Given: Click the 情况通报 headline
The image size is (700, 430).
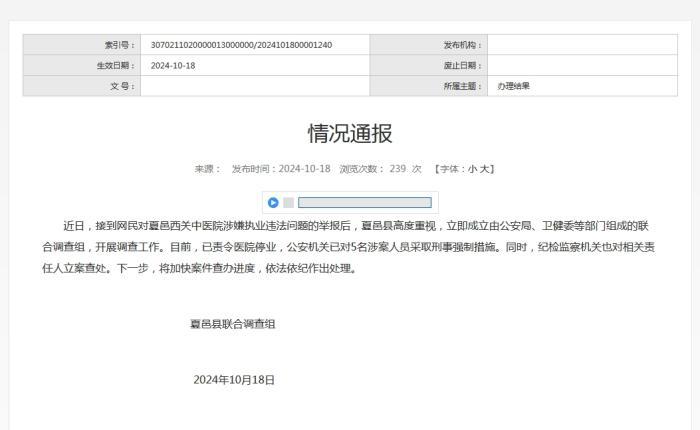Looking at the screenshot, I should pyautogui.click(x=350, y=134).
